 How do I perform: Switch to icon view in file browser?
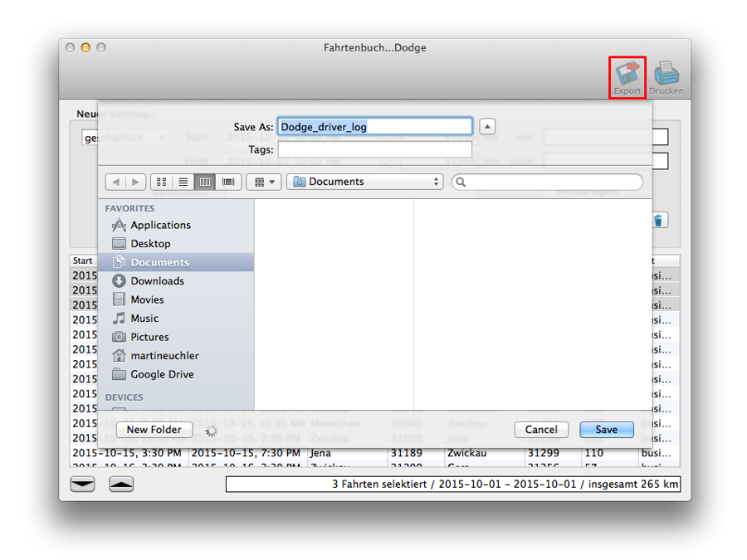pyautogui.click(x=162, y=182)
